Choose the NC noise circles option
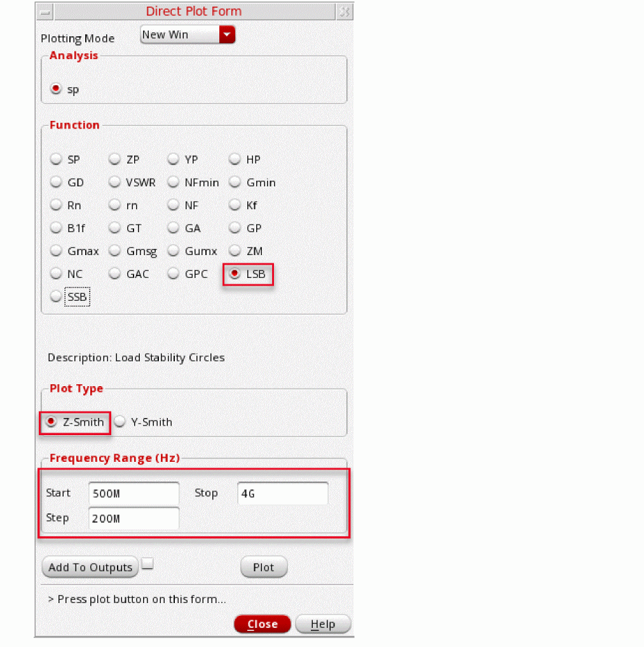Screen dimensions: 644x647 tap(56, 274)
